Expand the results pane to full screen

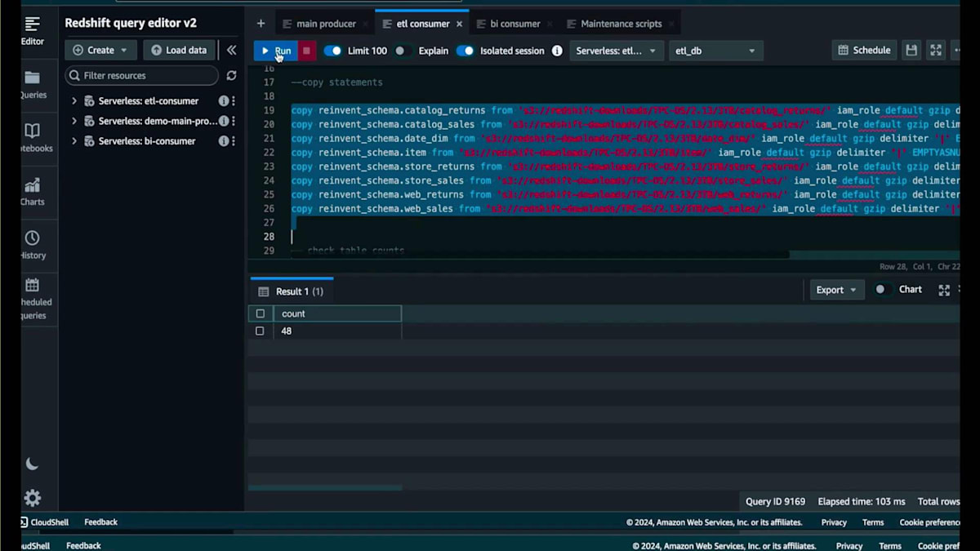pyautogui.click(x=944, y=290)
